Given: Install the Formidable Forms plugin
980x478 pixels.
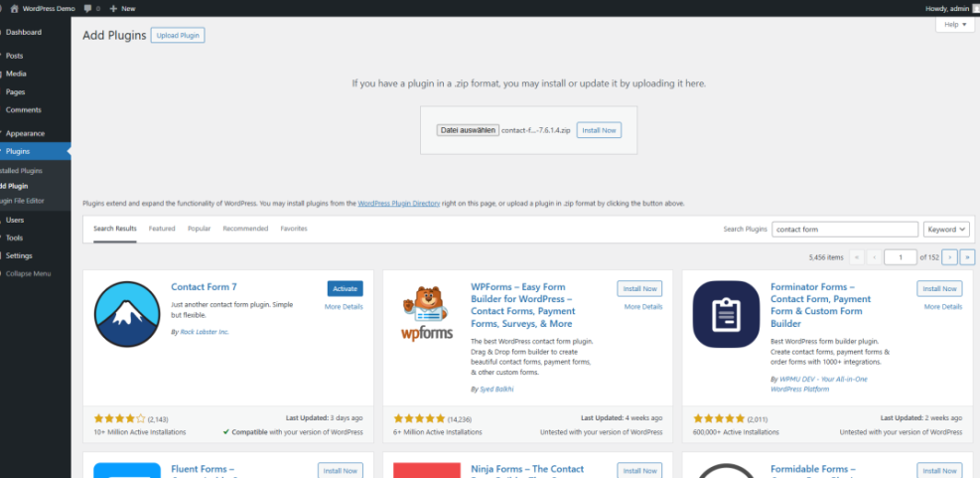Looking at the screenshot, I should coord(939,470).
